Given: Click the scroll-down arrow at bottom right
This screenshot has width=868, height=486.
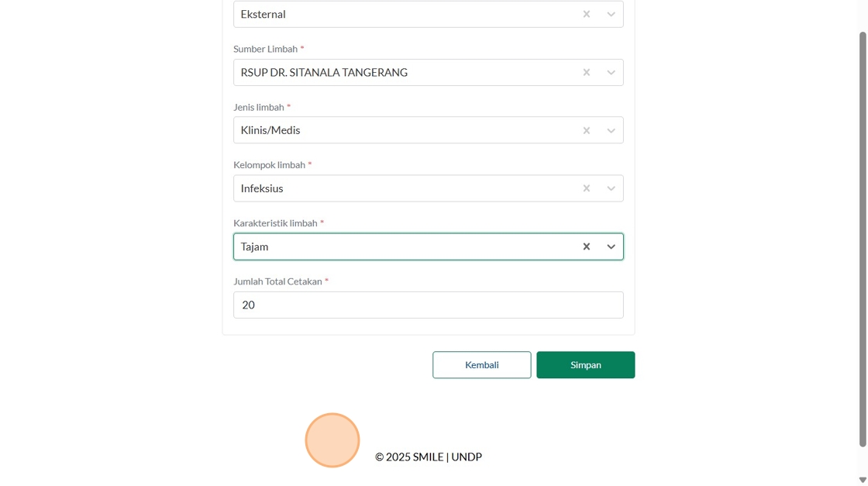Looking at the screenshot, I should tap(863, 480).
